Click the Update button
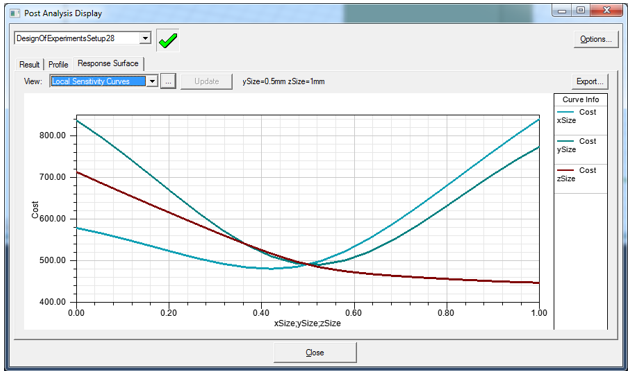The width and height of the screenshot is (628, 371). (207, 81)
